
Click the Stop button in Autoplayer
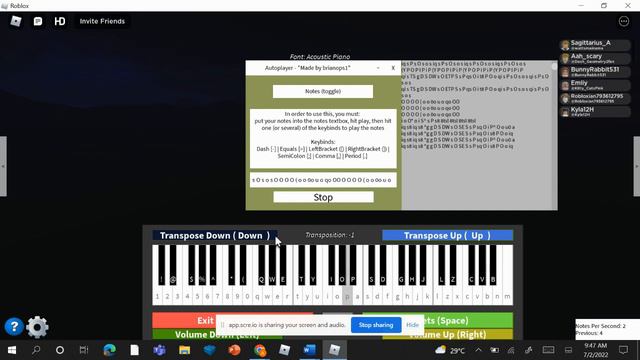(323, 197)
